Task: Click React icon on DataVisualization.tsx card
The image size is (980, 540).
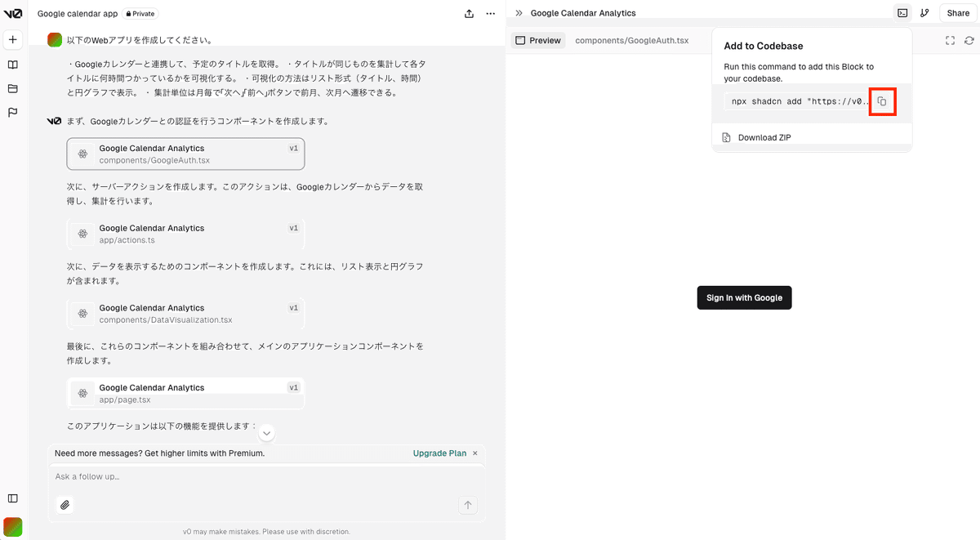Action: pyautogui.click(x=82, y=314)
